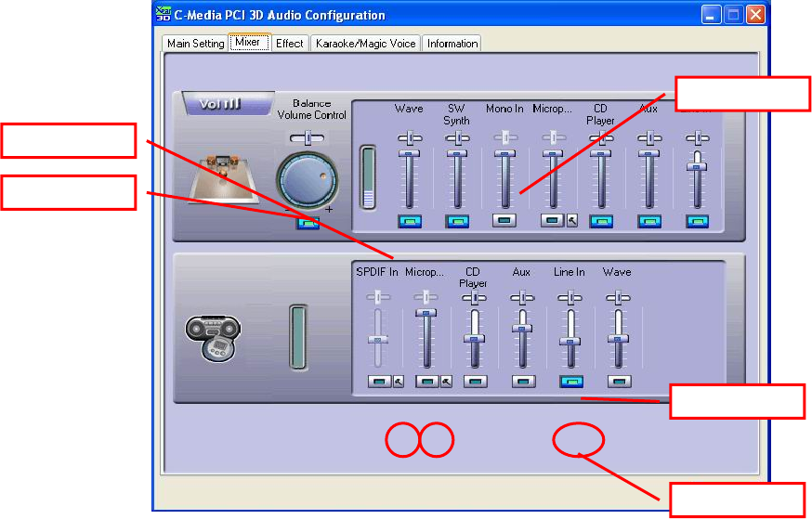812x519 pixels.
Task: Click the playback level meter beside Wave
Action: click(368, 177)
